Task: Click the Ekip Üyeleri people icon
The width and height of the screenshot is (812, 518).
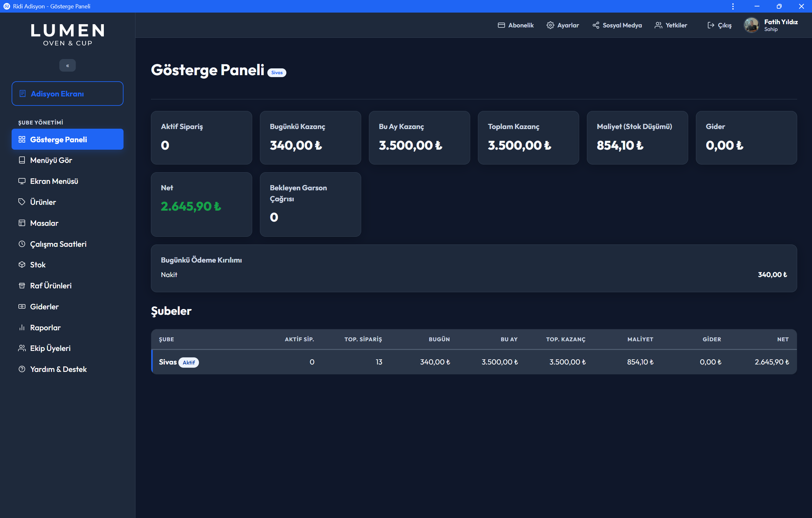Action: coord(22,348)
